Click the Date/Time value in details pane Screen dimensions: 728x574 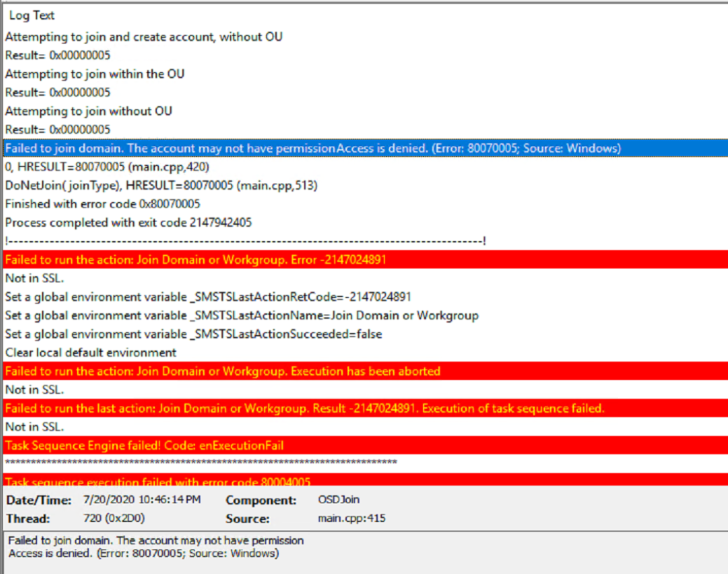click(142, 500)
